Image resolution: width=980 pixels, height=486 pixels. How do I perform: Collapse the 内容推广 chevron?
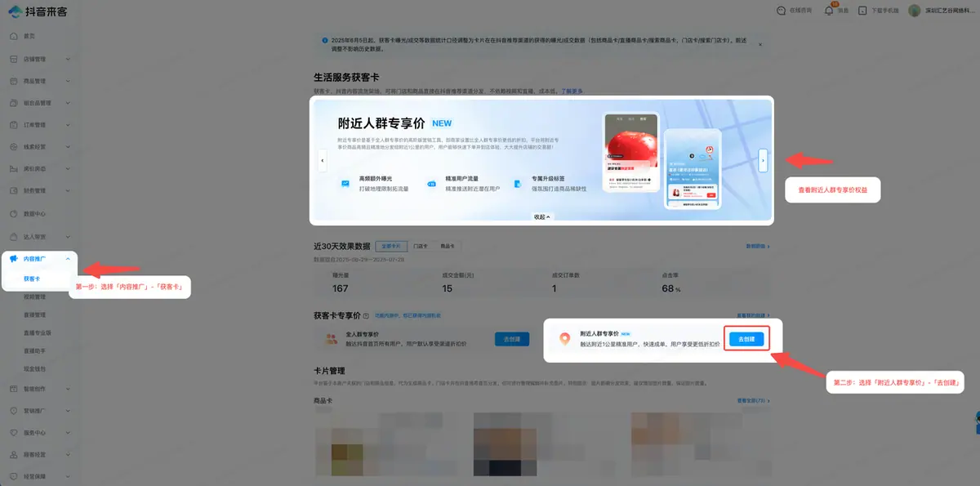click(68, 259)
